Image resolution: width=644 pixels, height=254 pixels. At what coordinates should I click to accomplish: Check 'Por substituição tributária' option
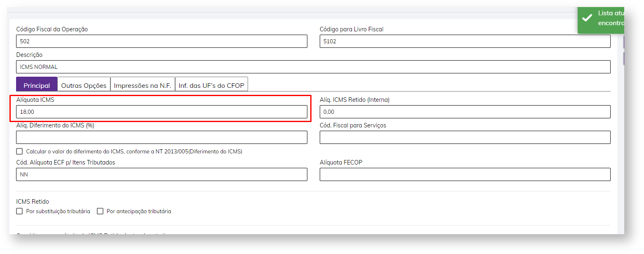pyautogui.click(x=19, y=211)
